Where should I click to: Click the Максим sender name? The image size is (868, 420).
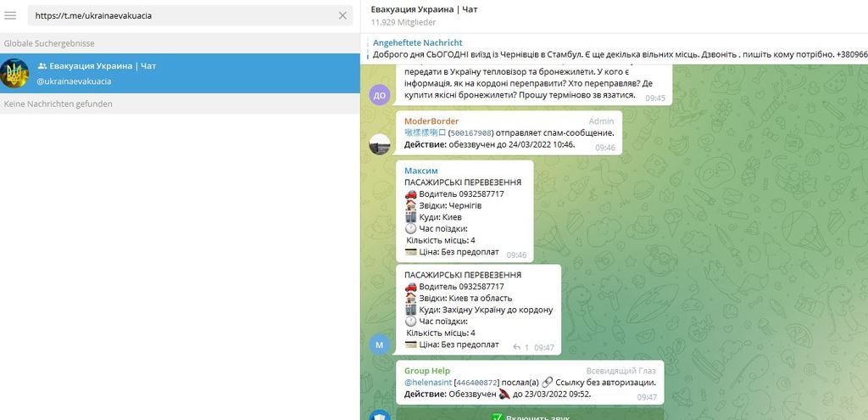click(420, 171)
